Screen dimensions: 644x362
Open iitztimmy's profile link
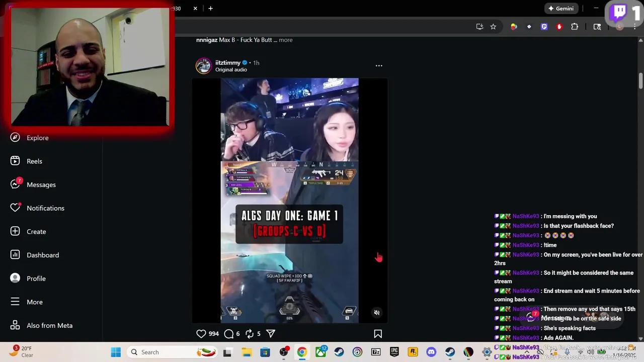(x=228, y=63)
